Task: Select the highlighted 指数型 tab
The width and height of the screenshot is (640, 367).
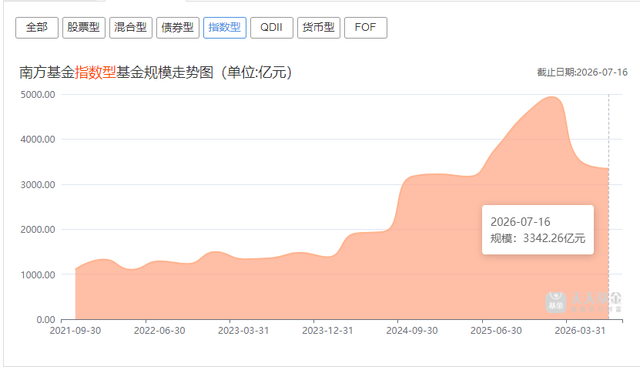Action: [224, 28]
